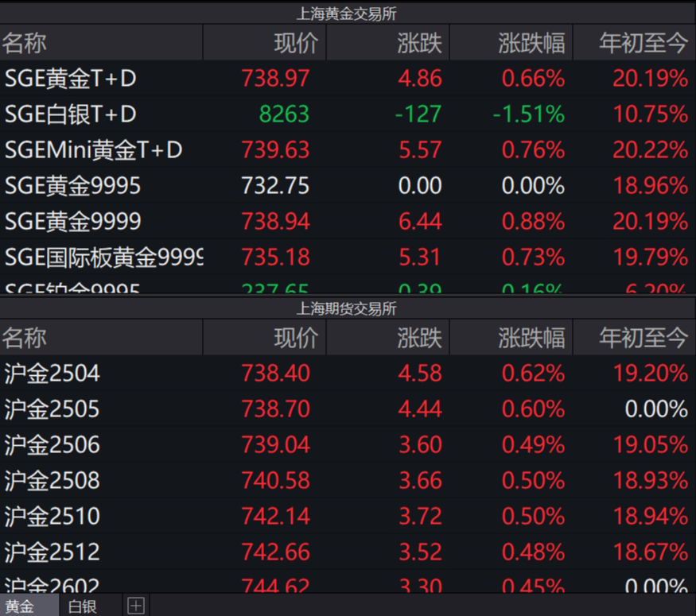Select SGE国际板黄金9999 row

[103, 257]
